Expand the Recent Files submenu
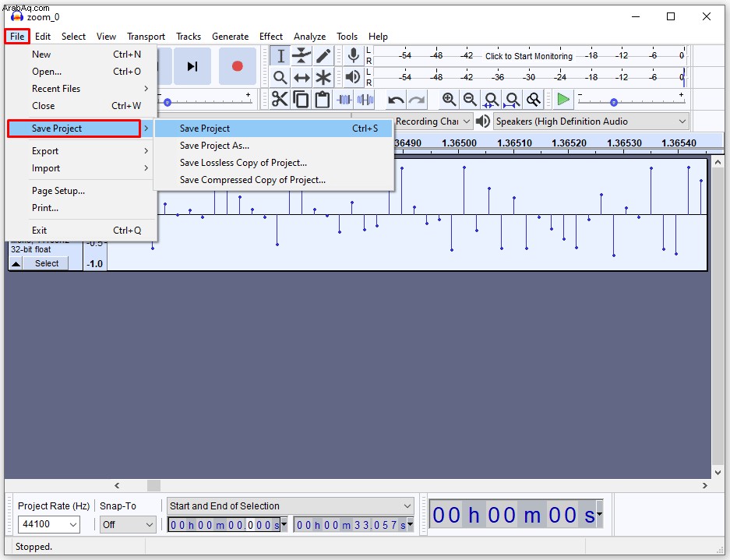The height and width of the screenshot is (560, 730). point(81,89)
